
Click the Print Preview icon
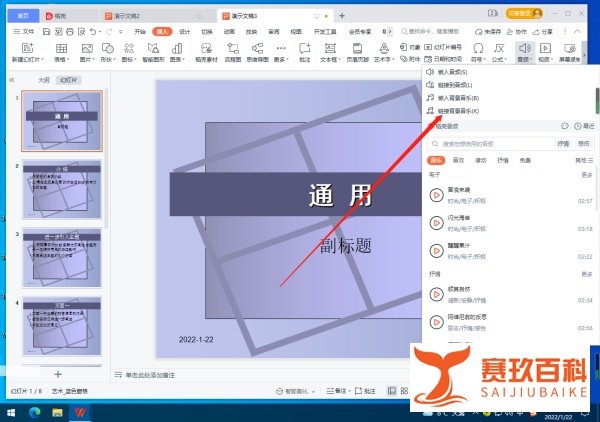tap(82, 32)
